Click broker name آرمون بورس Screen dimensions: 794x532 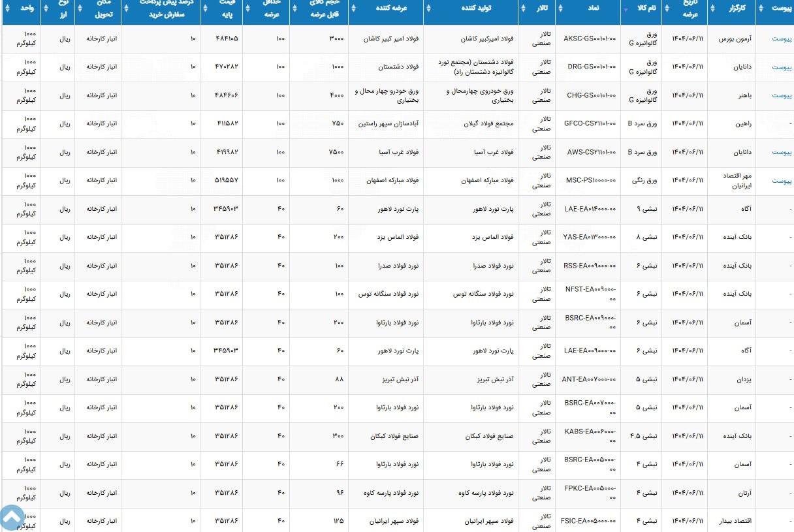pos(735,39)
